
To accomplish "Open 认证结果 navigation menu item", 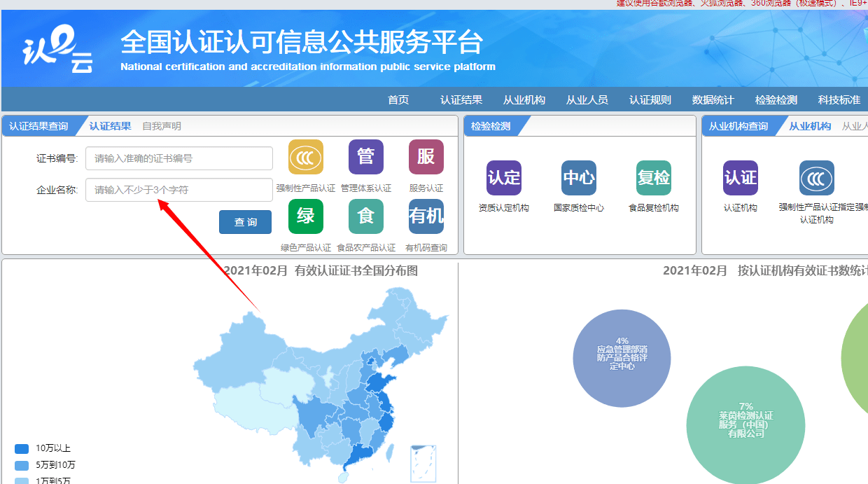I will point(461,99).
